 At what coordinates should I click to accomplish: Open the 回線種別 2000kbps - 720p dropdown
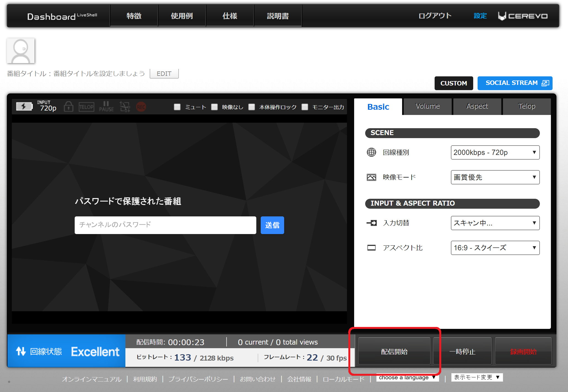[x=495, y=152]
